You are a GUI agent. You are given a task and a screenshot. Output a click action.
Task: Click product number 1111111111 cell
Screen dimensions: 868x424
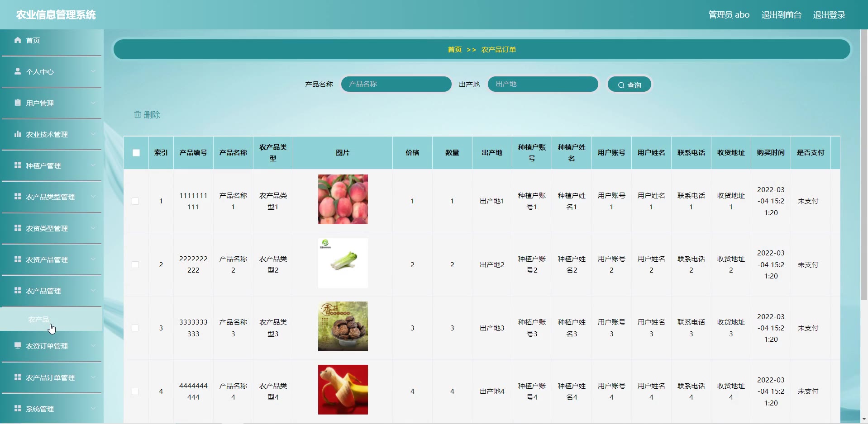pos(193,201)
